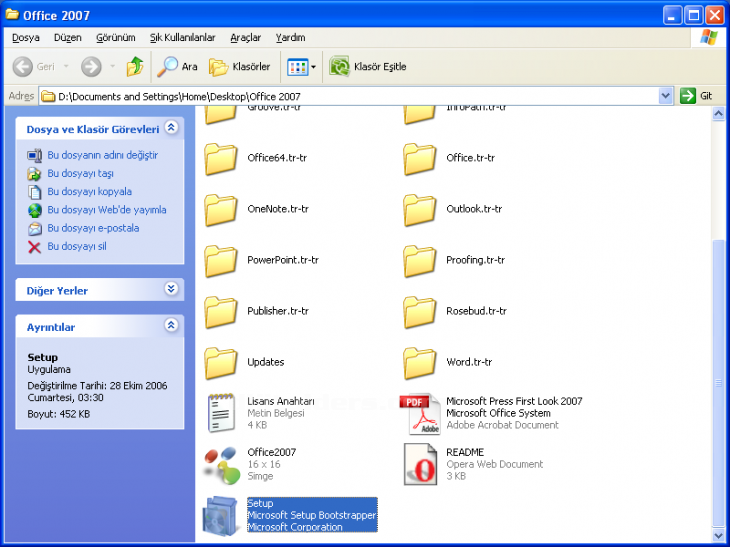Open the Araçlar menu
Image resolution: width=730 pixels, height=547 pixels.
[245, 37]
